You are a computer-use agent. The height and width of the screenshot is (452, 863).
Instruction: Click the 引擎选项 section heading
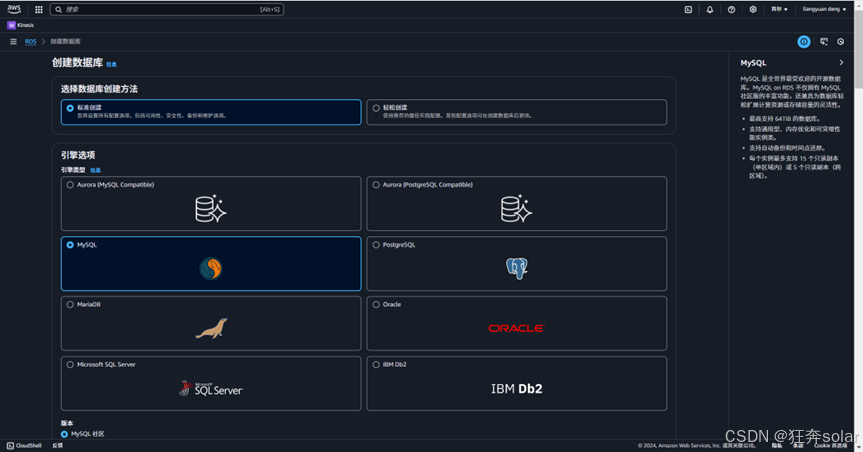pyautogui.click(x=78, y=155)
